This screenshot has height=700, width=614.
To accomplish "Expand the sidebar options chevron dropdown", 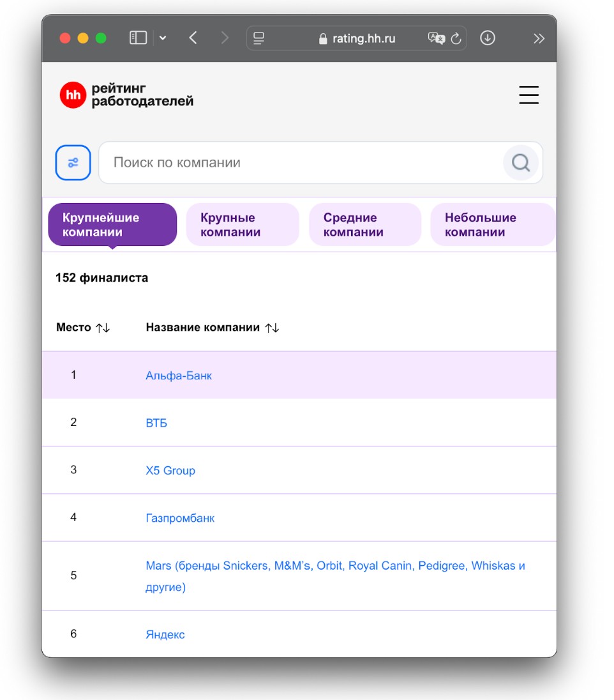I will 163,38.
